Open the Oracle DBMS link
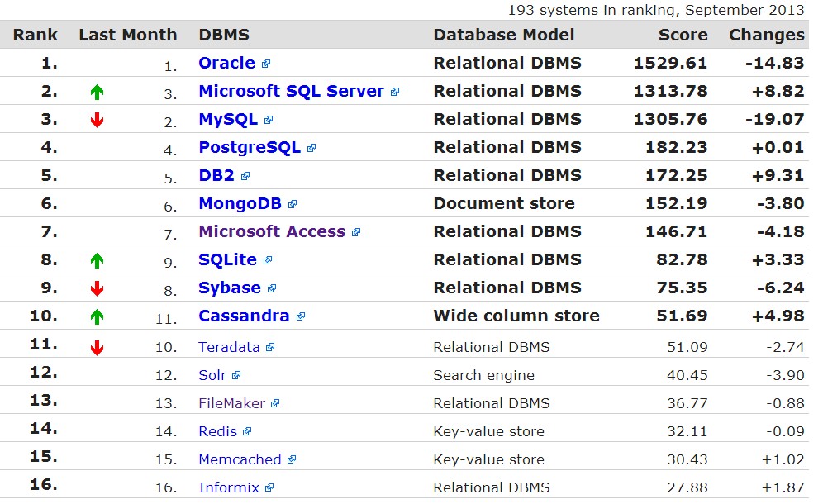The image size is (823, 504). [226, 63]
